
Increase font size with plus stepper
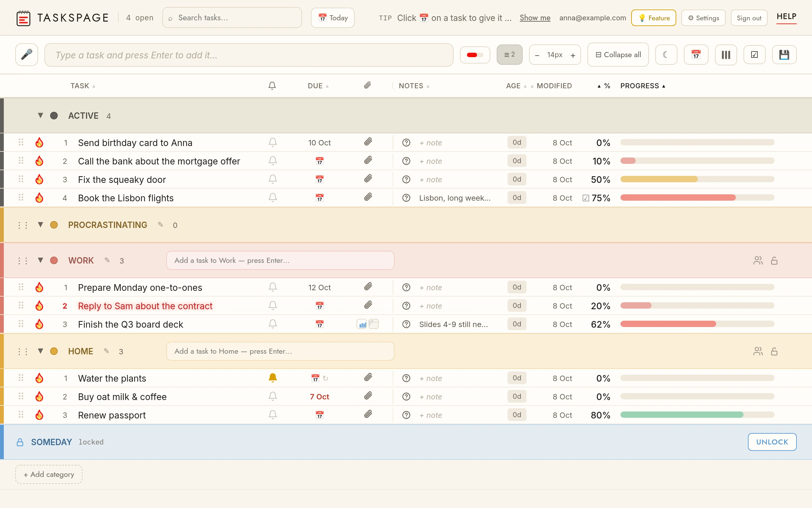pyautogui.click(x=573, y=55)
